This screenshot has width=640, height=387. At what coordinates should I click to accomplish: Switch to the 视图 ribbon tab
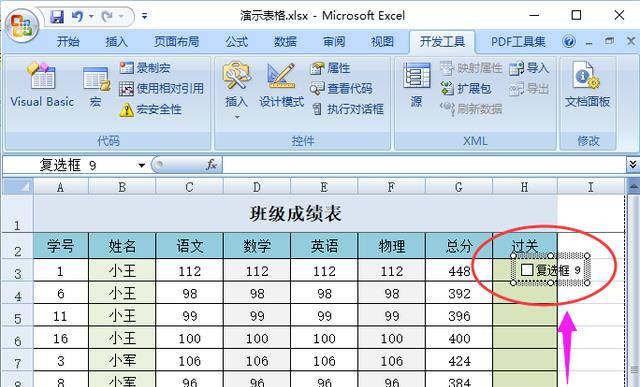(382, 41)
